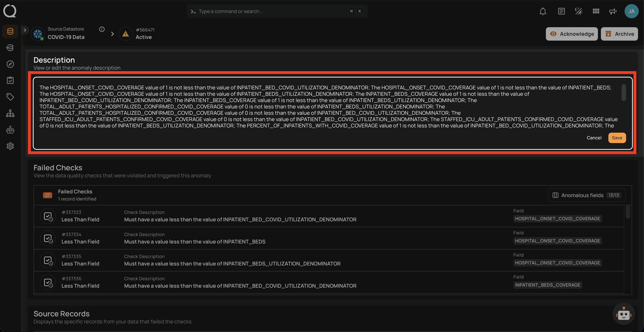644x332 pixels.
Task: Open the JA user avatar menu
Action: click(632, 11)
